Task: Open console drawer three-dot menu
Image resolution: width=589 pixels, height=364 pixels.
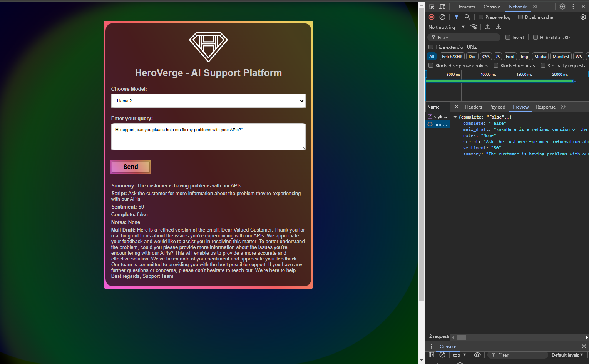Action: (432, 346)
